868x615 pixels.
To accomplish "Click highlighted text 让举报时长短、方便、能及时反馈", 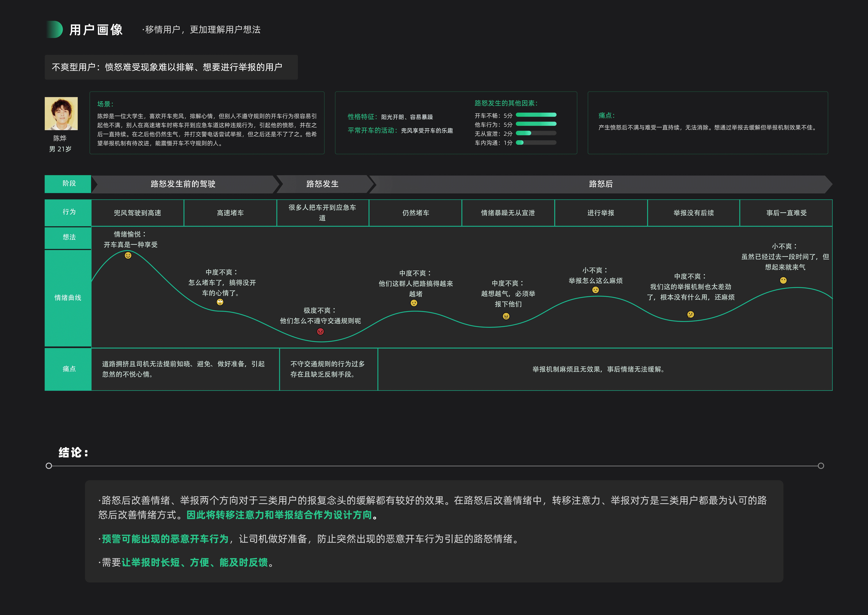I will point(195,562).
